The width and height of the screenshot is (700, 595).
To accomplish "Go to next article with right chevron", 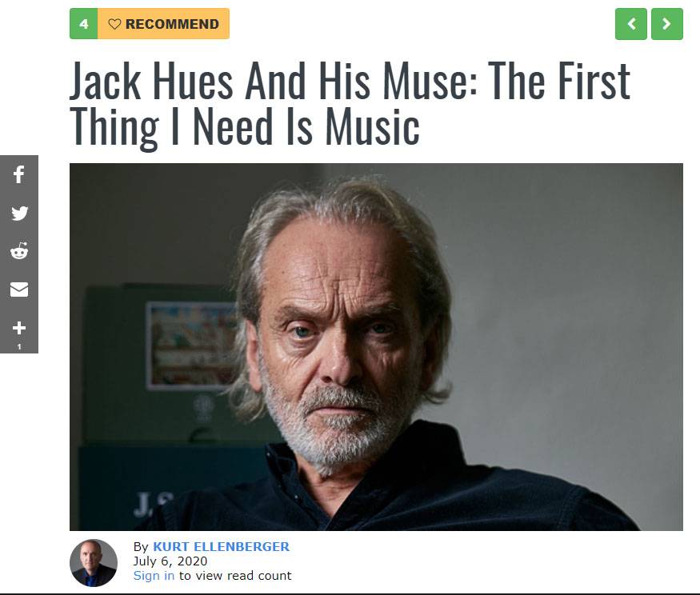I will (667, 24).
